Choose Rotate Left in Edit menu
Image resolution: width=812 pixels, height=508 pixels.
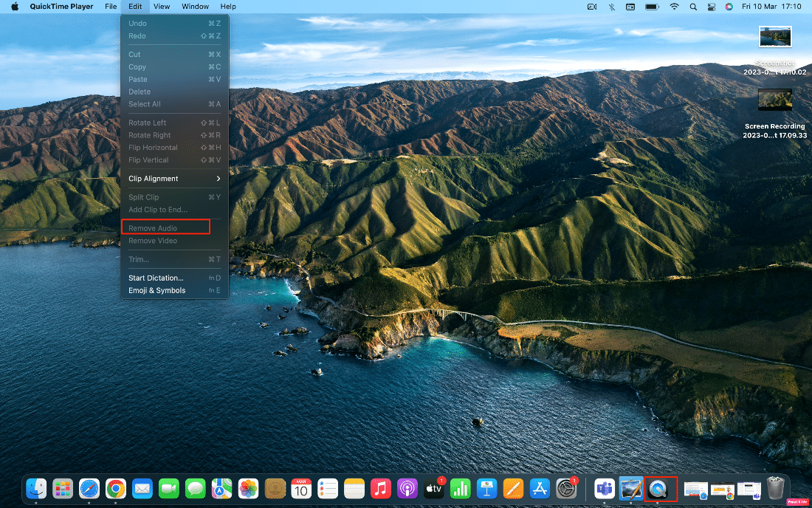point(174,123)
